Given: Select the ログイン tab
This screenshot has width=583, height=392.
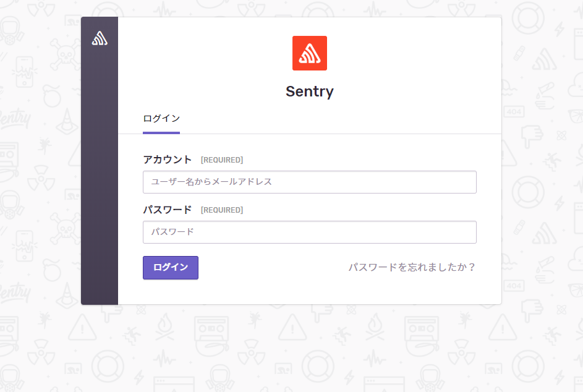Looking at the screenshot, I should tap(161, 118).
